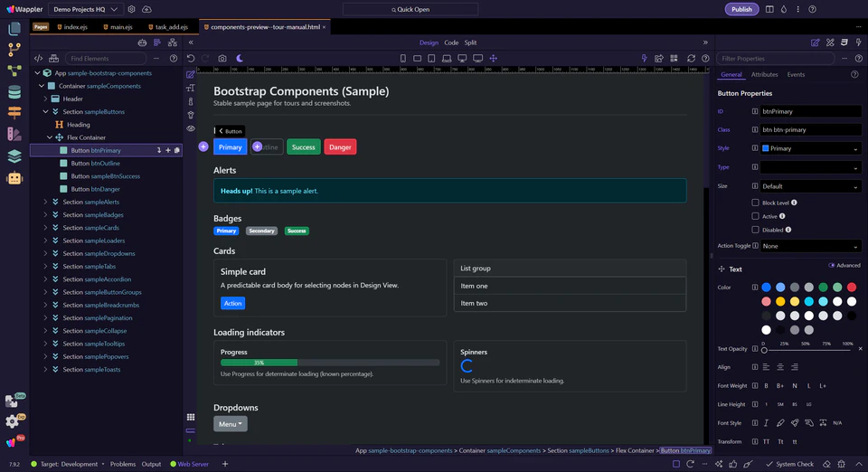
Task: Open the Type dropdown
Action: [x=810, y=167]
